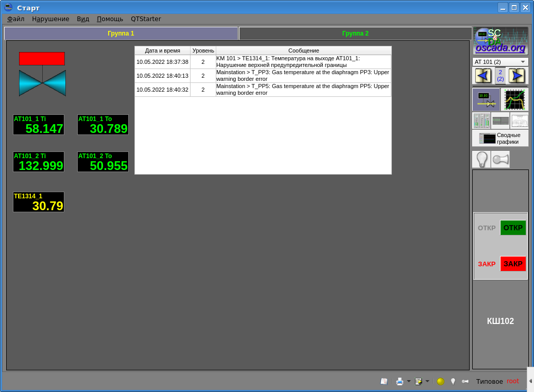Toggle the green ОТКР valve state button
This screenshot has width=534, height=392.
(x=513, y=228)
